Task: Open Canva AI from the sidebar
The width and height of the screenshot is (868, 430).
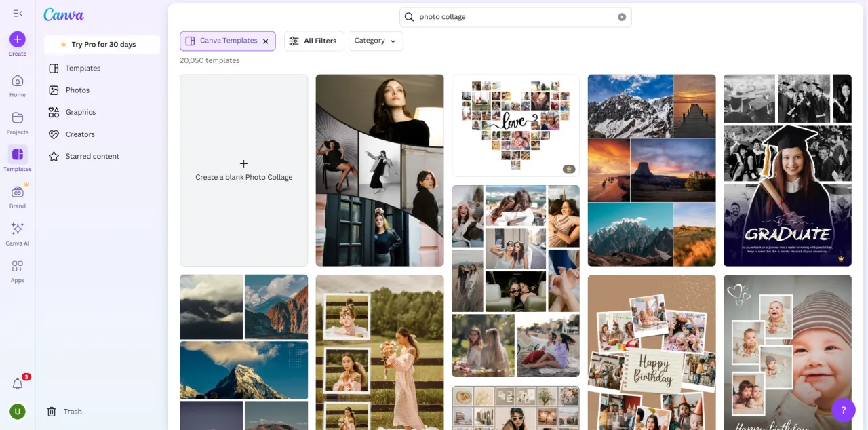Action: tap(17, 231)
